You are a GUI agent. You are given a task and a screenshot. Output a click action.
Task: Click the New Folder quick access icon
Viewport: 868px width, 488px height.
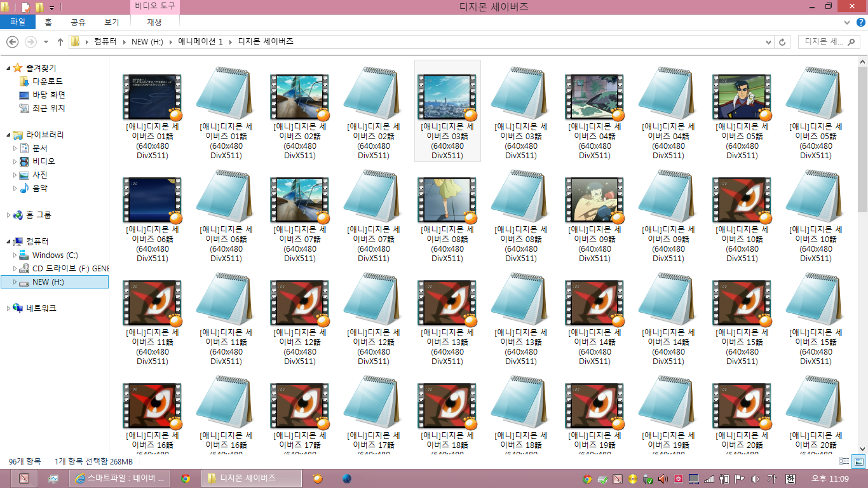39,7
